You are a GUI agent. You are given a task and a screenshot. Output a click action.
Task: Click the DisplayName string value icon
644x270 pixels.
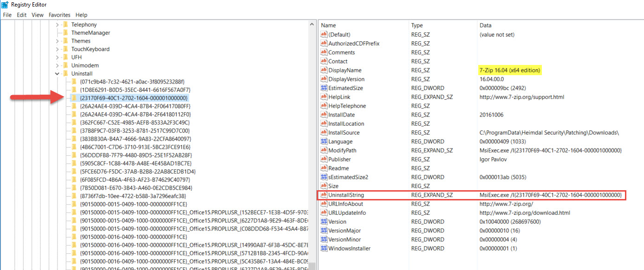(324, 71)
